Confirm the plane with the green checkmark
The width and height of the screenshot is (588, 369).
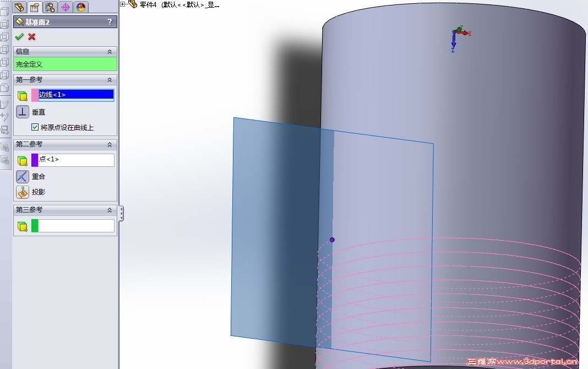19,37
